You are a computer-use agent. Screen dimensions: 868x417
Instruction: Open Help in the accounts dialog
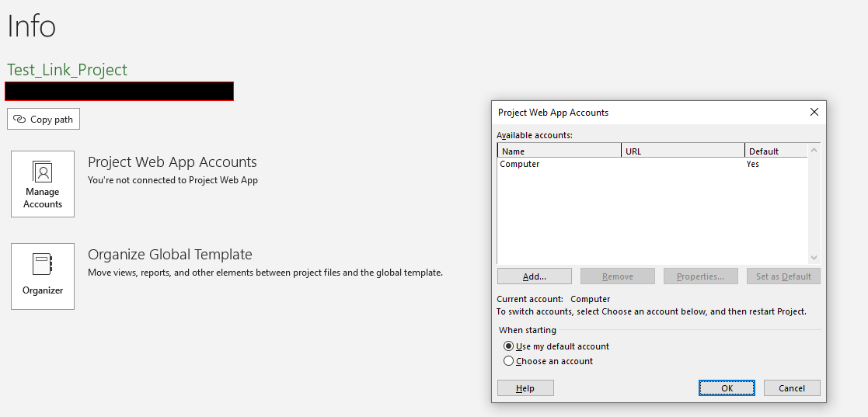(525, 388)
